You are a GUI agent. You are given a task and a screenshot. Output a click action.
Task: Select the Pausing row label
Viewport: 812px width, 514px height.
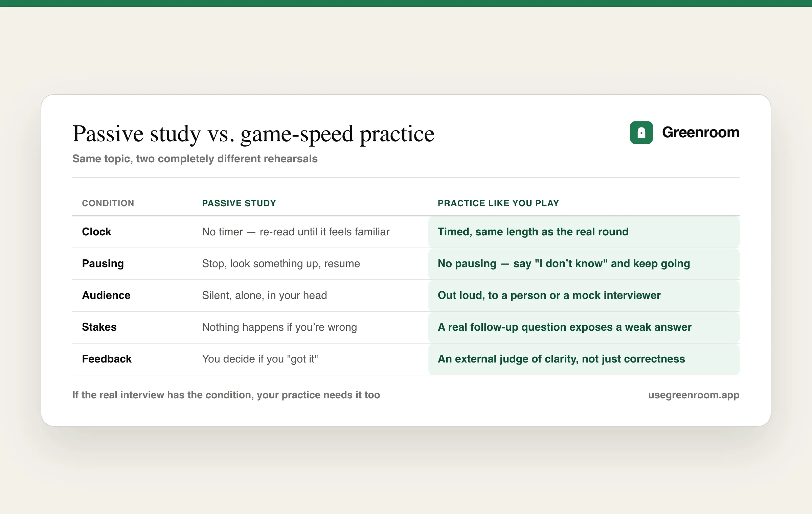[103, 263]
